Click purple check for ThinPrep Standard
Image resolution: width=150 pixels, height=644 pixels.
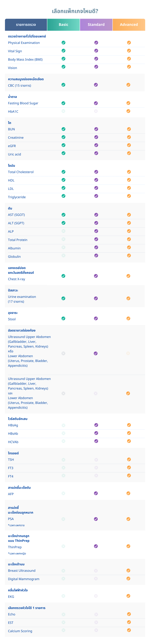pyautogui.click(x=96, y=546)
